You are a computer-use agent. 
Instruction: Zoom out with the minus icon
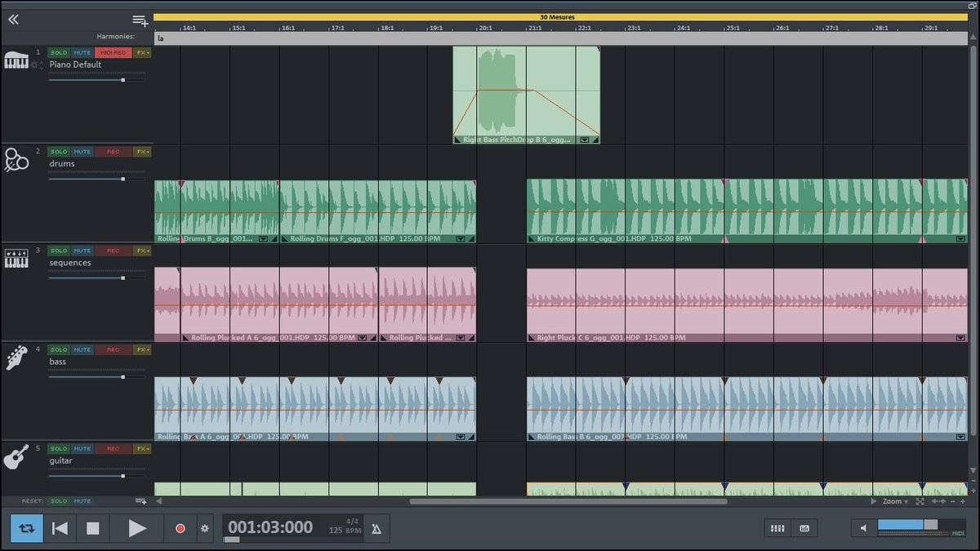pos(953,501)
